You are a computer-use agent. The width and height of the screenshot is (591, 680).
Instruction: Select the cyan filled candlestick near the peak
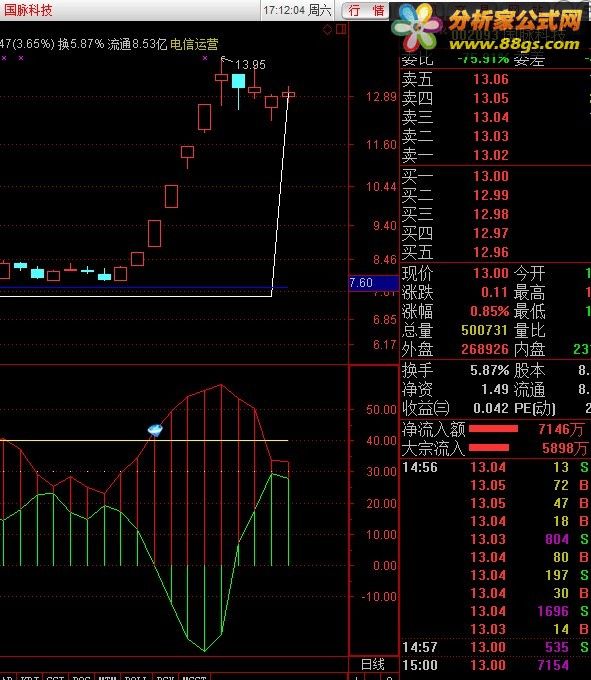coord(238,81)
